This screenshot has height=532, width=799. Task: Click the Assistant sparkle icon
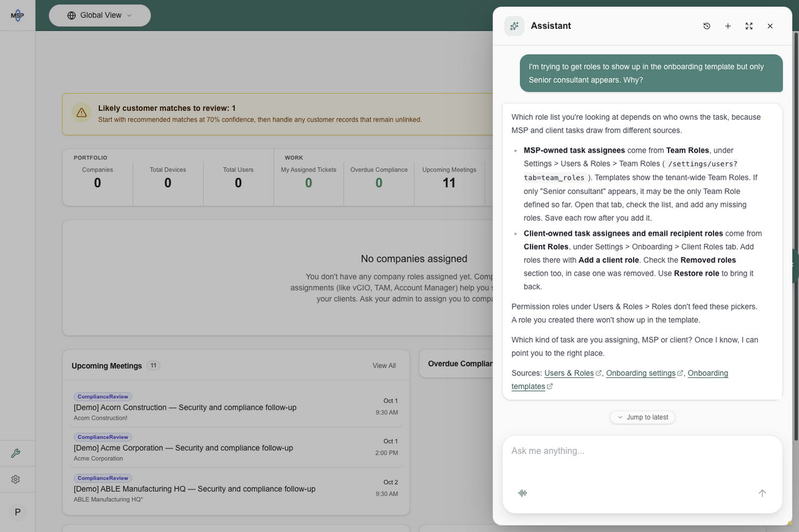(514, 26)
